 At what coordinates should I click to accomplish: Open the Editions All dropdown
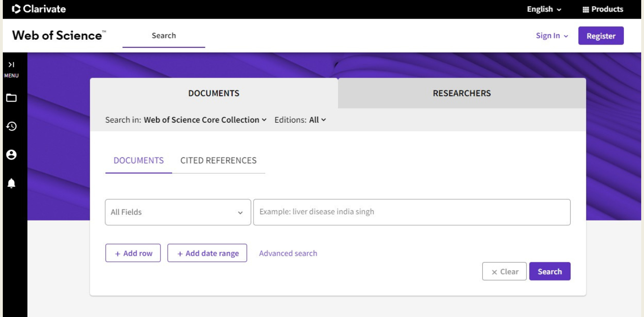click(318, 120)
